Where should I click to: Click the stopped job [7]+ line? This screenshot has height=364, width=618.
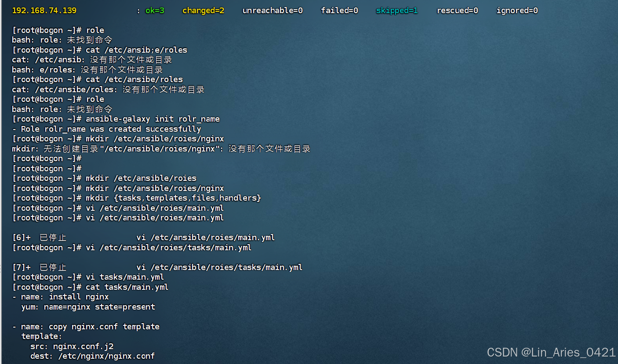point(157,267)
